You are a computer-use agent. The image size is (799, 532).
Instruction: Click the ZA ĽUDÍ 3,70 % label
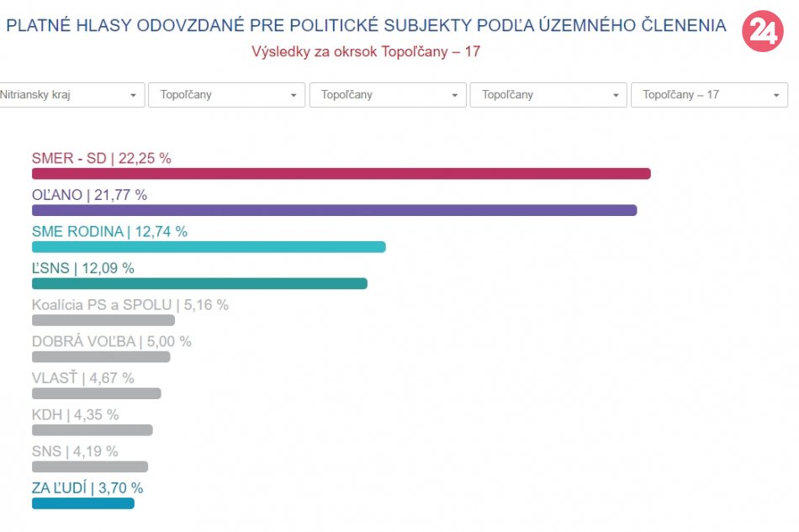point(87,488)
